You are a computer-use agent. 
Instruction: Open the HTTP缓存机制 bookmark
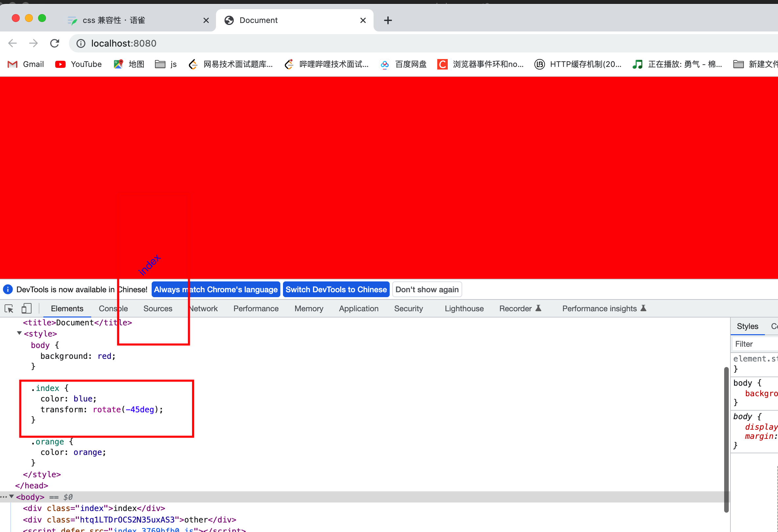[578, 64]
